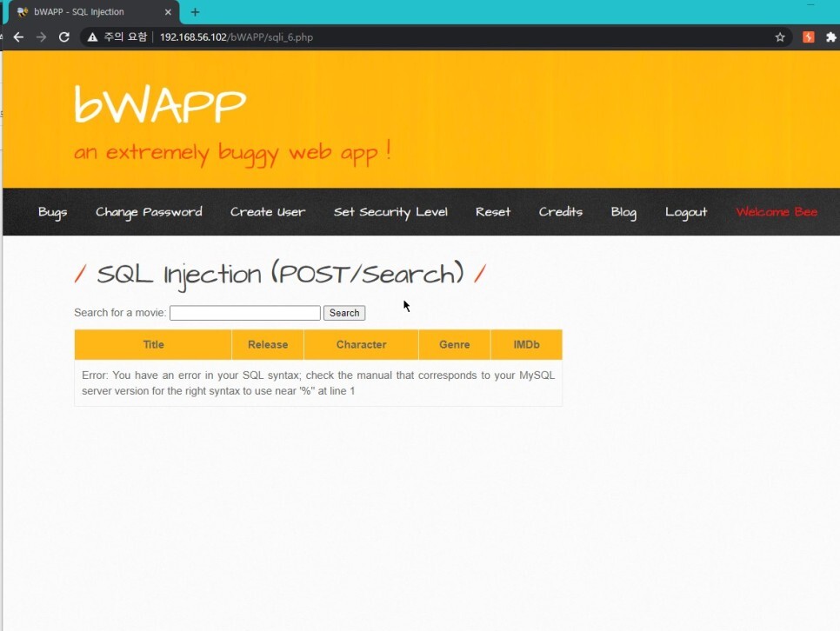
Task: Click the SQL syntax error message text
Action: click(318, 383)
